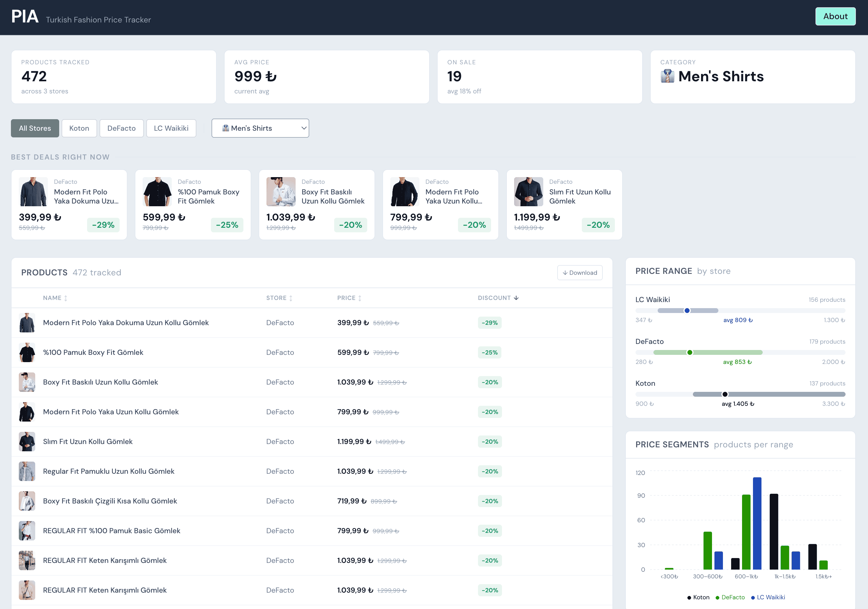Click shirt thumbnail in Modern Fit Polo Yaka Dokuma row
The image size is (868, 609).
coord(27,323)
